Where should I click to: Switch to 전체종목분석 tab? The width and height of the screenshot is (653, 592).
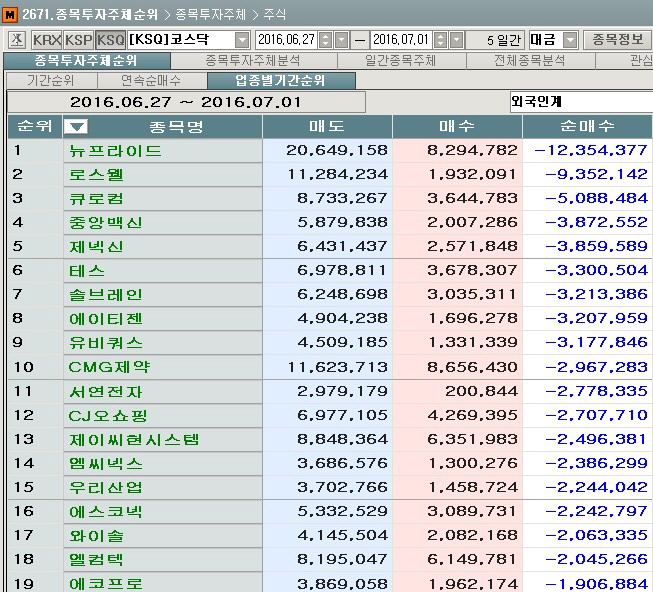tap(530, 61)
